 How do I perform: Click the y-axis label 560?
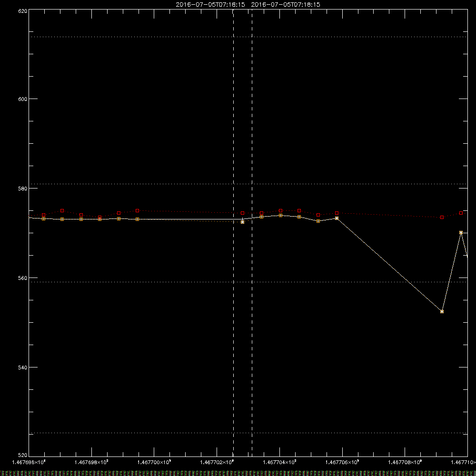click(x=23, y=278)
